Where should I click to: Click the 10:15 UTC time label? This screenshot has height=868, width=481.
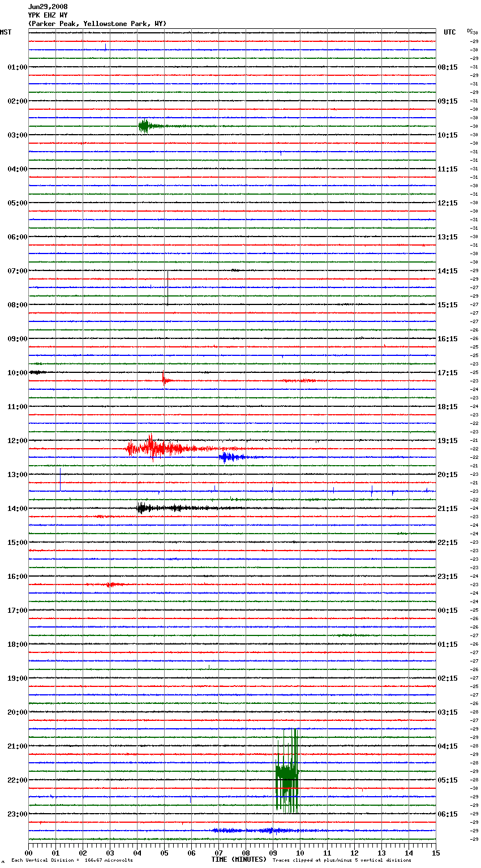448,135
